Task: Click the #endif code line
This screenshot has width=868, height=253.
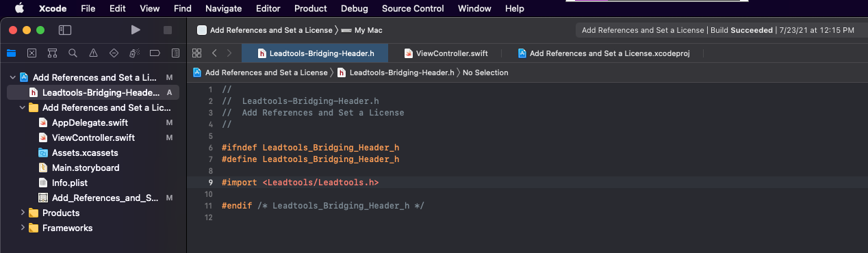Action: [x=323, y=206]
